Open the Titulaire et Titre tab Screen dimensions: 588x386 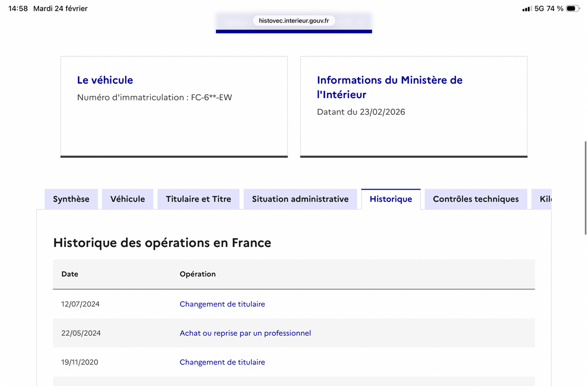(198, 199)
